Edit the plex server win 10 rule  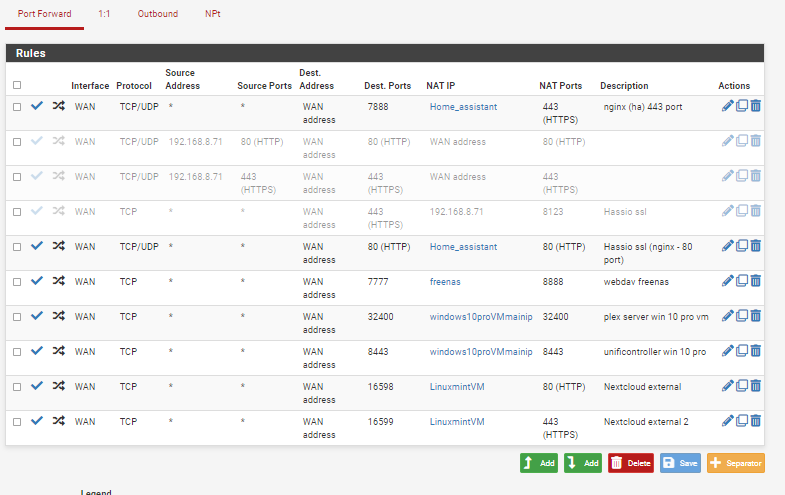click(727, 316)
